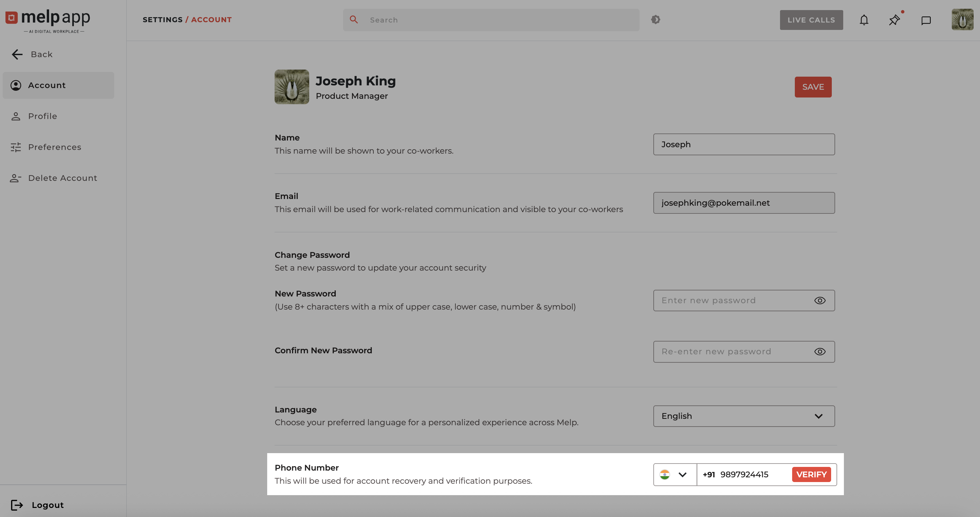Open pinned items via pin icon
The image size is (980, 517).
click(894, 20)
